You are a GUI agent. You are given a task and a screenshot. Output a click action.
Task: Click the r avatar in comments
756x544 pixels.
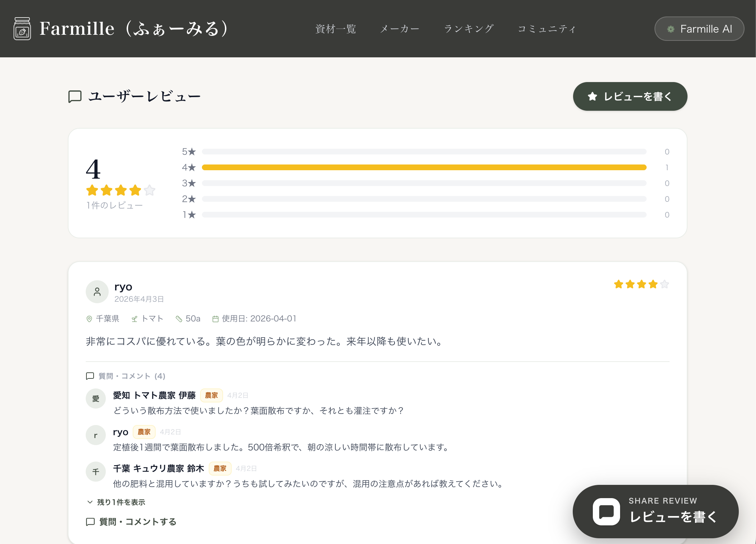96,435
